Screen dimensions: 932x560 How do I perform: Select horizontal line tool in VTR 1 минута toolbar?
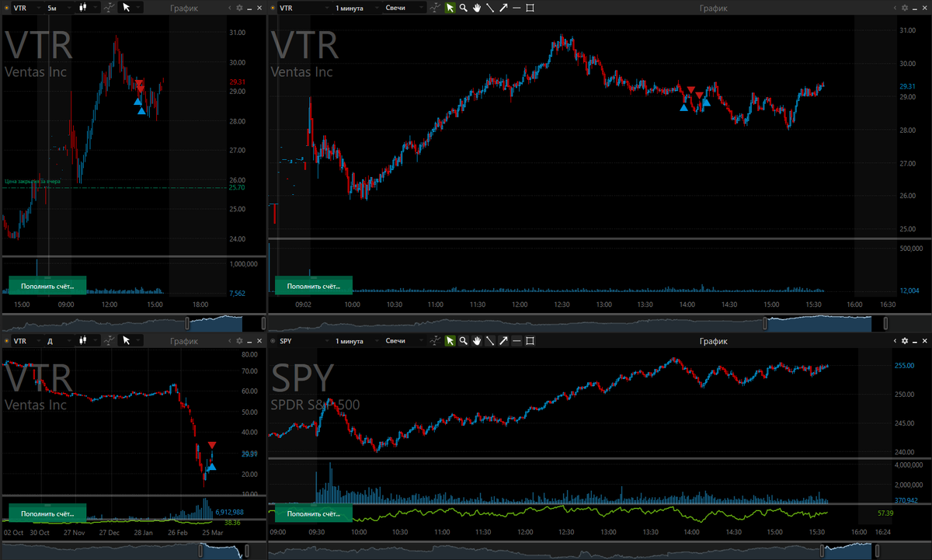click(x=516, y=8)
